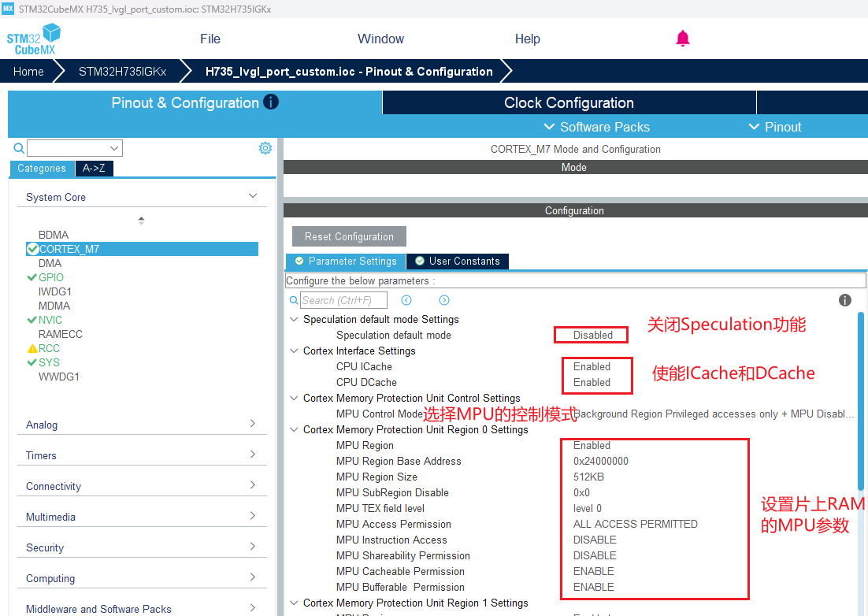The height and width of the screenshot is (616, 868).
Task: Click the MX app icon in title bar
Action: coord(8,9)
